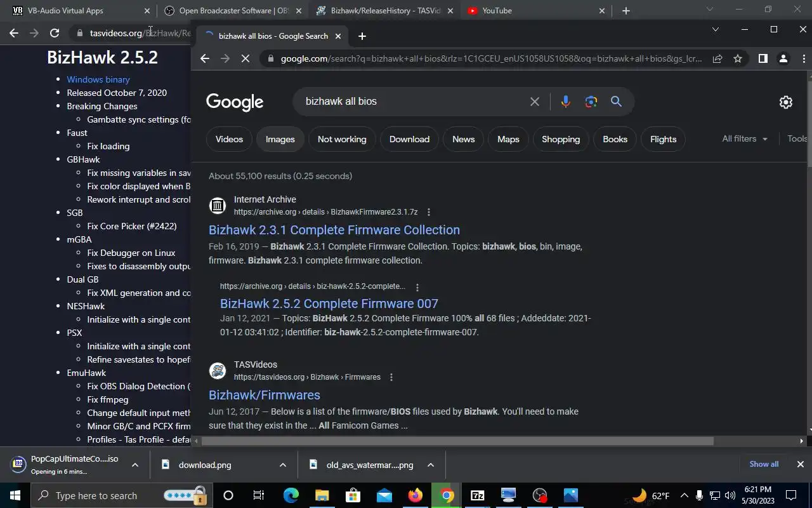This screenshot has width=812, height=508.
Task: Open options for download.png file
Action: [283, 465]
